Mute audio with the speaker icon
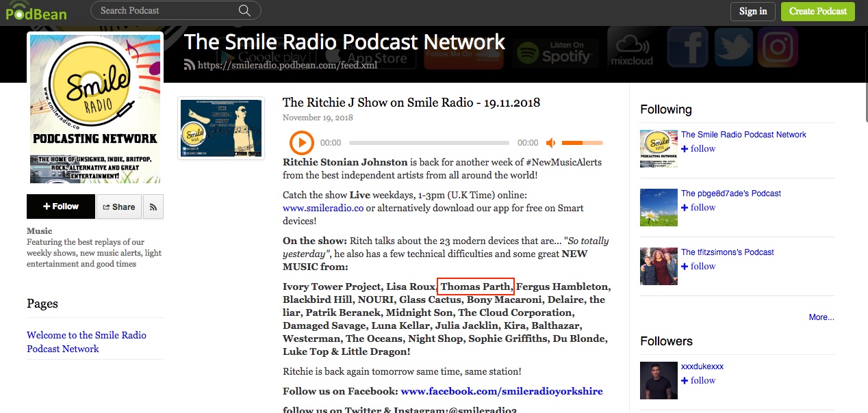The height and width of the screenshot is (413, 868). [551, 143]
